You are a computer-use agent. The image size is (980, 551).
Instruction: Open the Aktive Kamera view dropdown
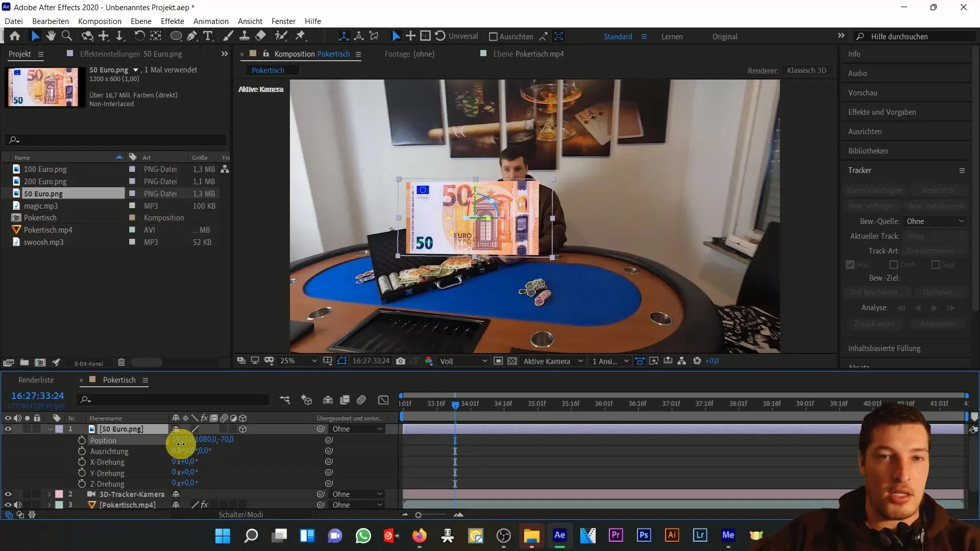[x=553, y=361]
